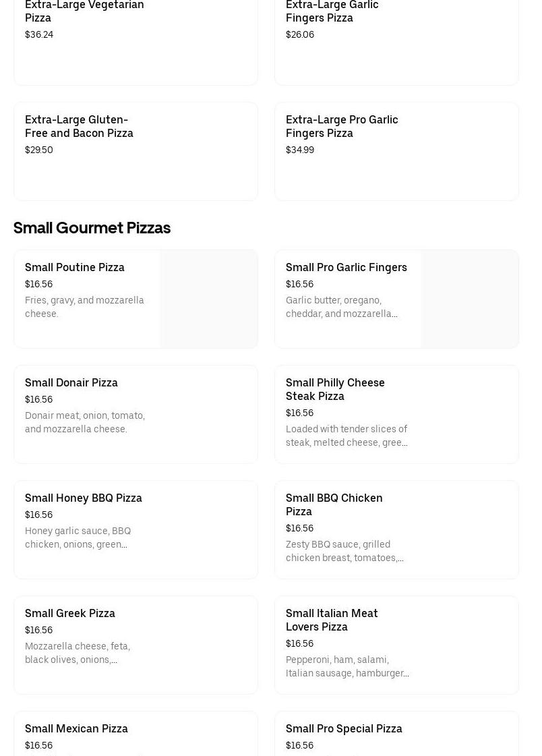Click the Small Gourmet Pizzas section heading
The width and height of the screenshot is (542, 756).
click(92, 228)
